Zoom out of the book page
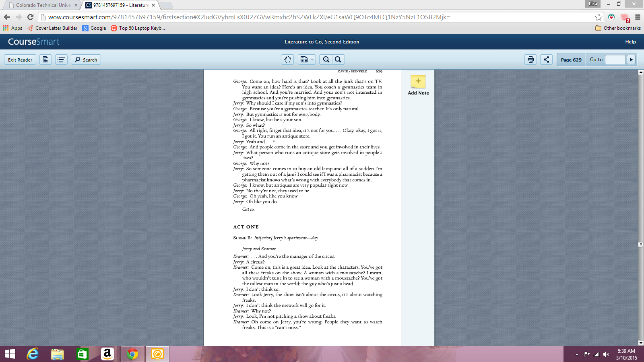This screenshot has width=644, height=362. point(338,60)
